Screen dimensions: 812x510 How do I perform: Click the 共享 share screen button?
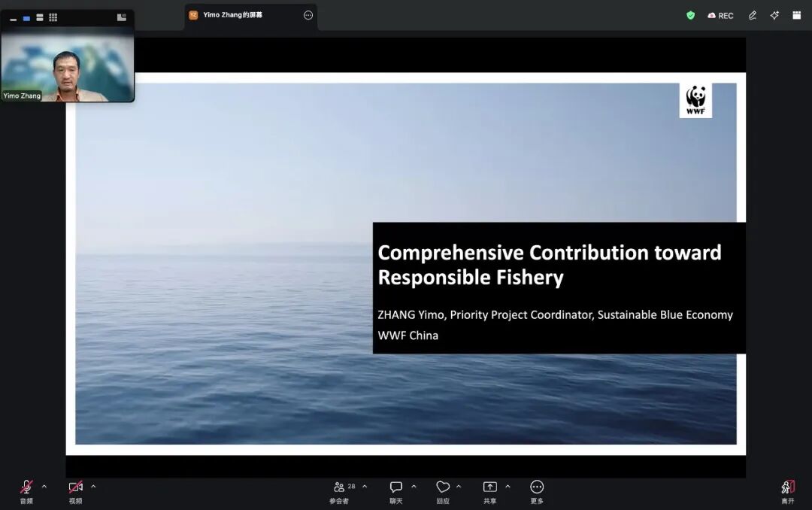pyautogui.click(x=490, y=493)
